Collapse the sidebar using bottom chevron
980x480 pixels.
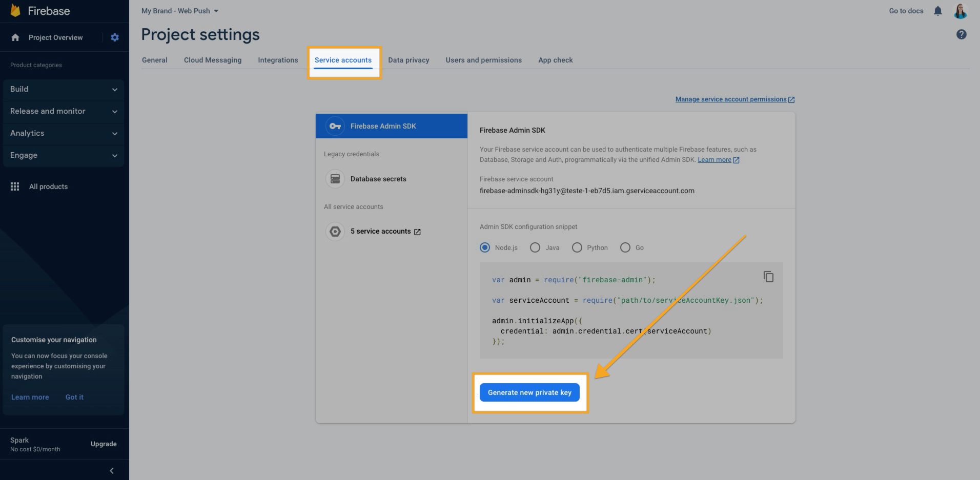(112, 471)
